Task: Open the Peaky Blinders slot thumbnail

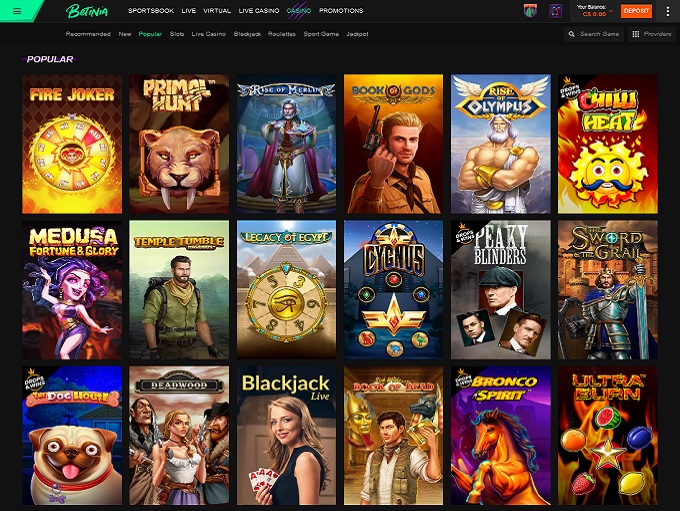Action: pos(500,290)
